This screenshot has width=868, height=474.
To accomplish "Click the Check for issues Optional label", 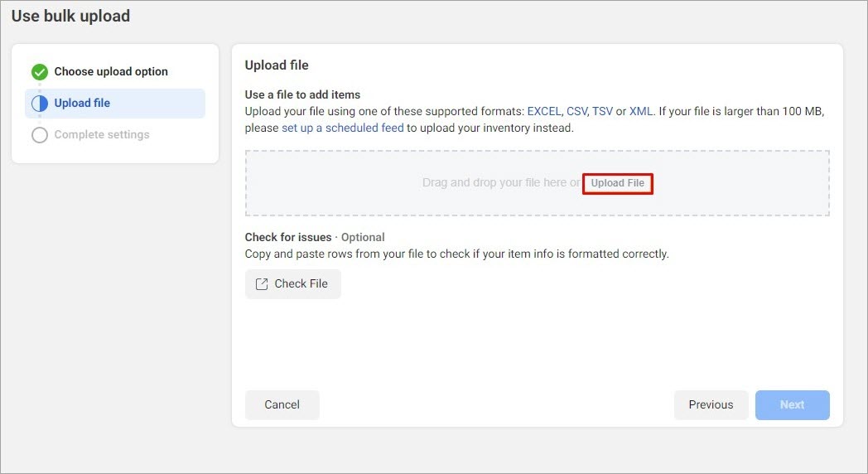I will click(x=315, y=237).
